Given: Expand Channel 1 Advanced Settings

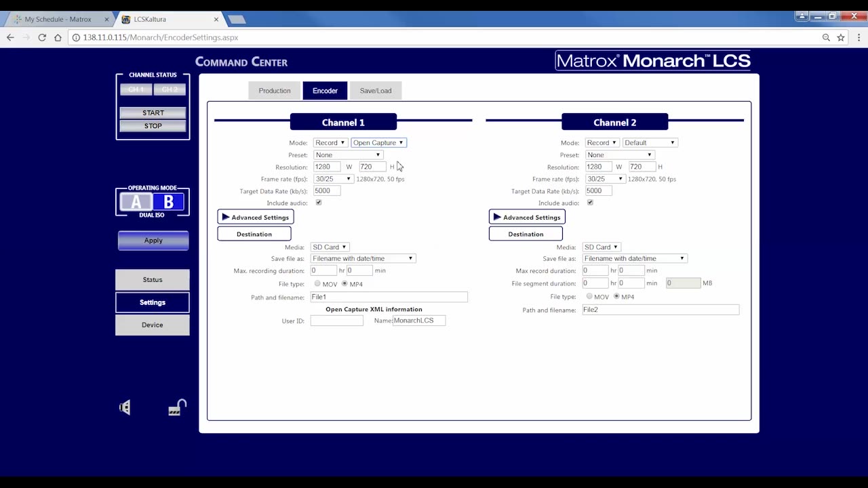Looking at the screenshot, I should (x=255, y=217).
